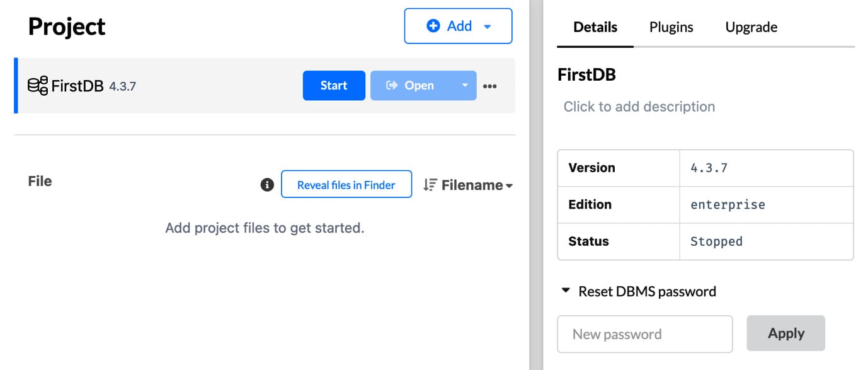Viewport: 868px width, 370px height.
Task: Switch to the Upgrade tab
Action: click(751, 27)
